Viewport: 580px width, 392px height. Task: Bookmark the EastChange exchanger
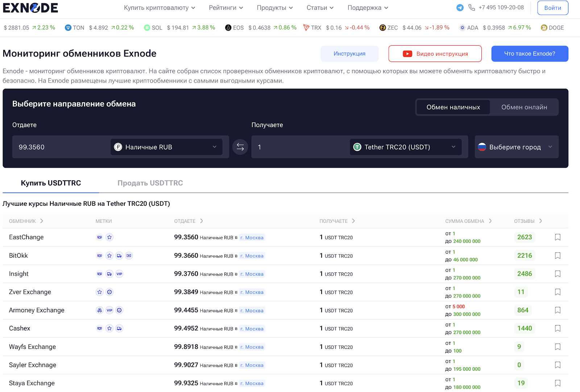558,237
